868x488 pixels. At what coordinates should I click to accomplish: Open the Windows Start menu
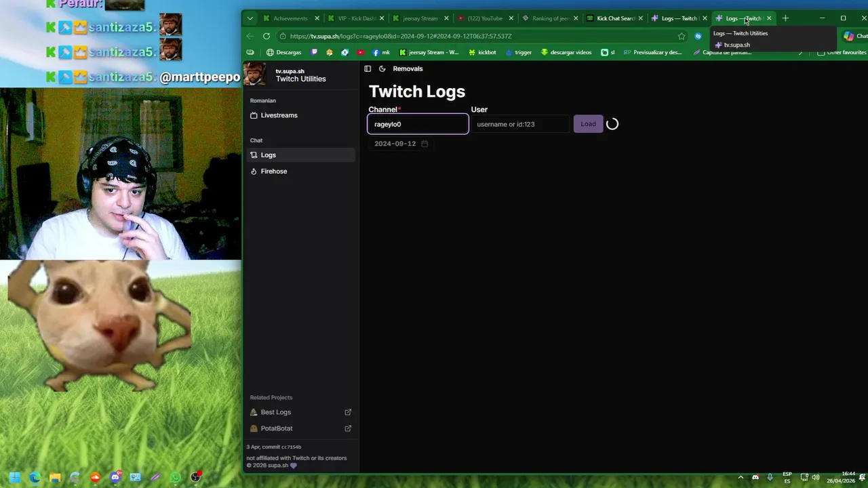click(15, 477)
